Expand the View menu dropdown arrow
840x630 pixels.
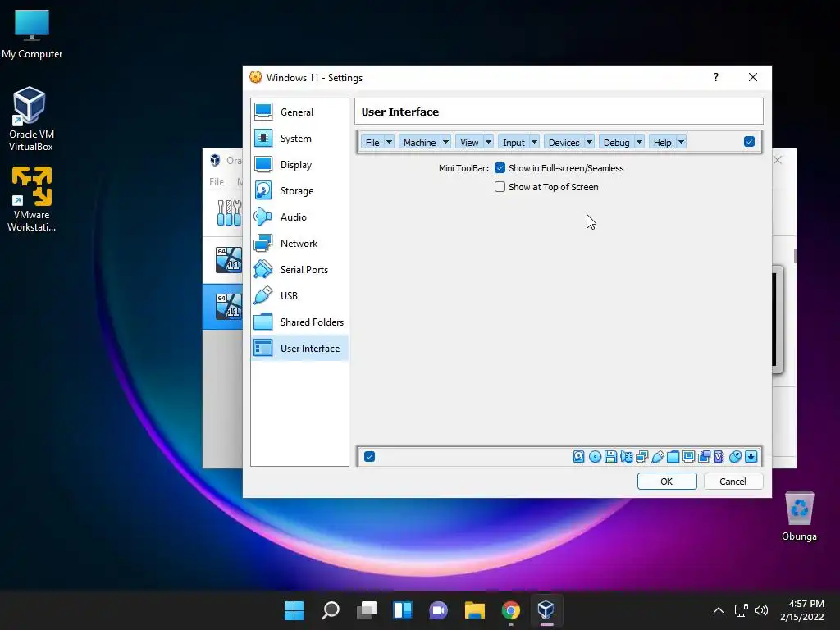488,142
